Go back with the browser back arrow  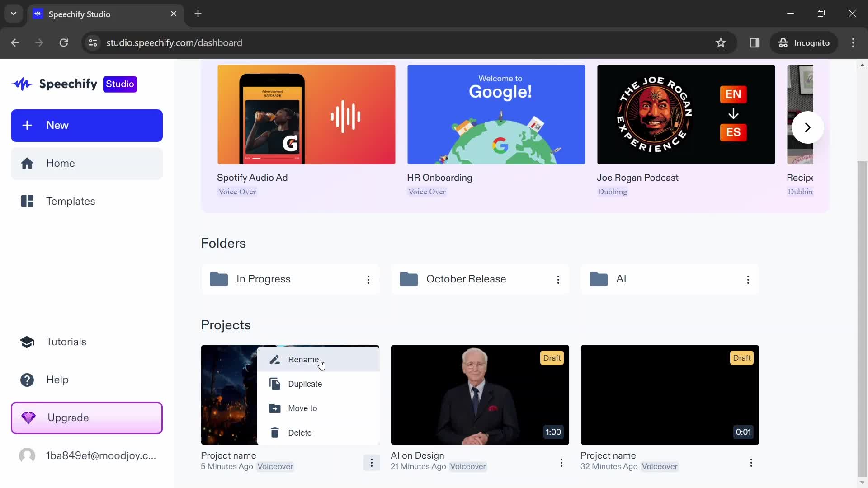[15, 43]
